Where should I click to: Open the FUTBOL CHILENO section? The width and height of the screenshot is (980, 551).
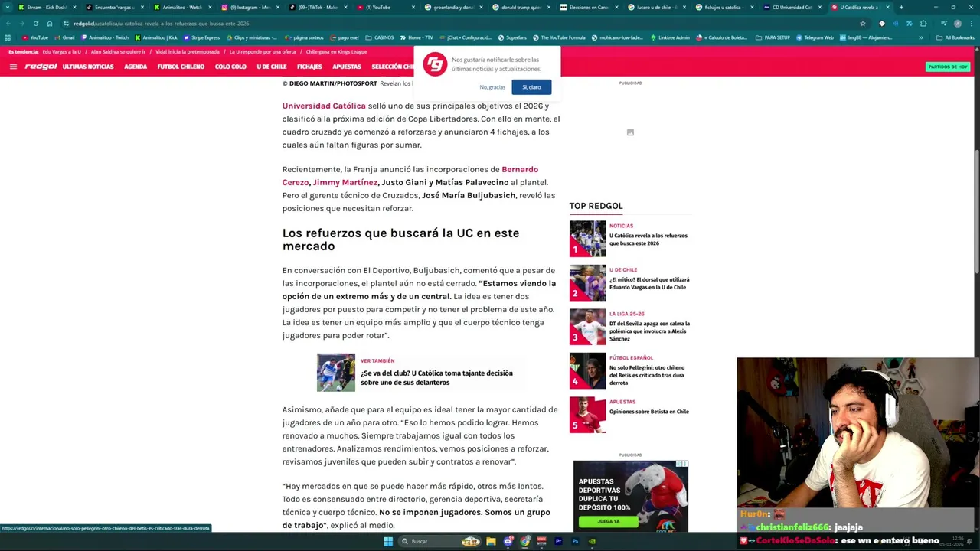[x=181, y=67]
